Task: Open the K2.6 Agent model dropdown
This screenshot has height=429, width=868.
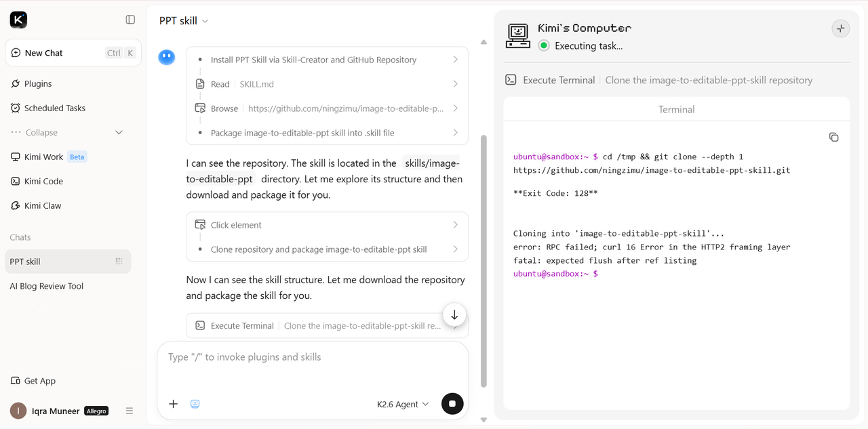Action: click(x=403, y=404)
